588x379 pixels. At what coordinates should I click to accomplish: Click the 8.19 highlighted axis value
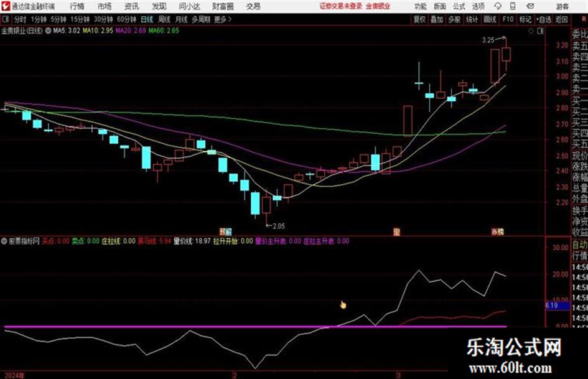point(558,306)
